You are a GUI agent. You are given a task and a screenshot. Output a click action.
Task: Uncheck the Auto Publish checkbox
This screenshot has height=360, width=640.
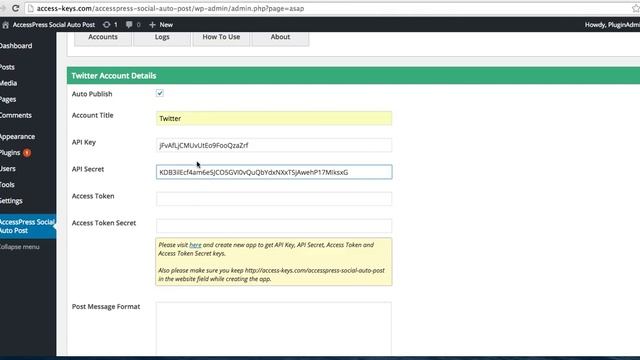tap(160, 93)
